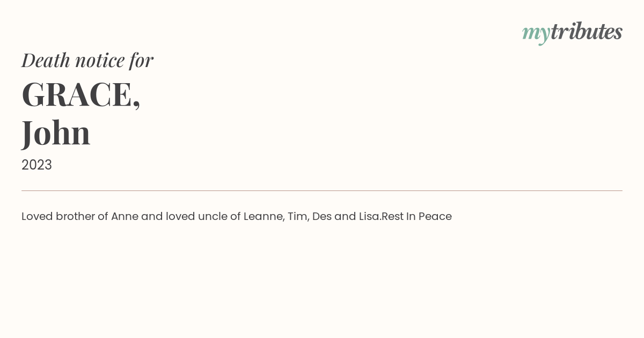Click the "Death notice for" heading
Viewport: 644px width, 338px height.
point(87,61)
